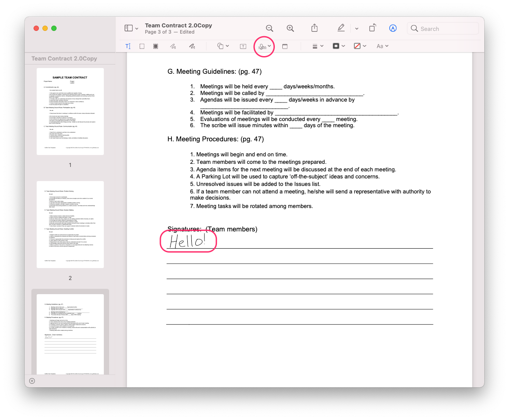
Task: Expand the highlight color options chevron
Action: [x=357, y=29]
